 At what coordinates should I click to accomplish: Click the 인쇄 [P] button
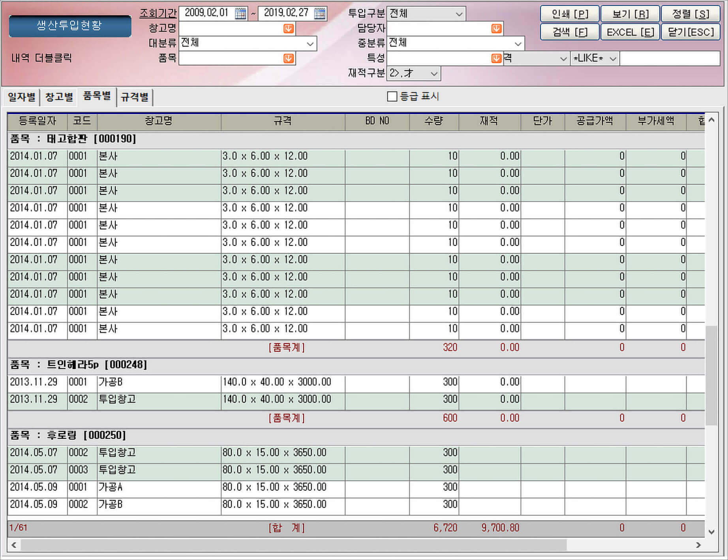coord(570,14)
